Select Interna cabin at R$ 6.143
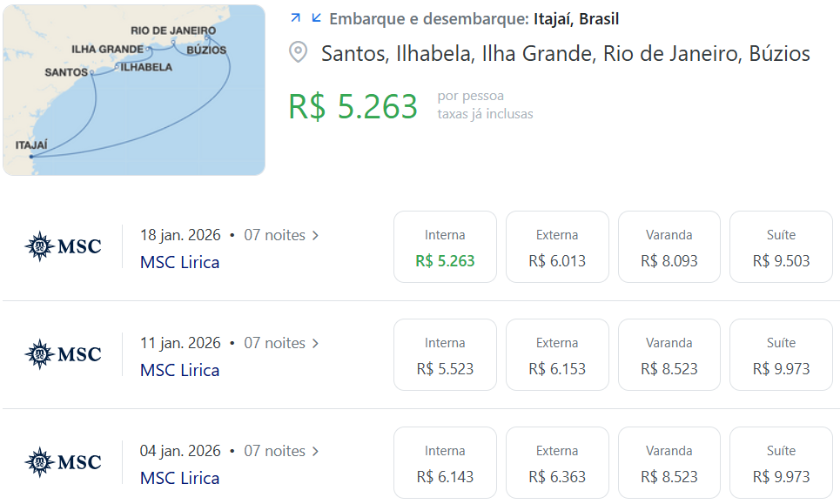840x504 pixels. coord(445,463)
